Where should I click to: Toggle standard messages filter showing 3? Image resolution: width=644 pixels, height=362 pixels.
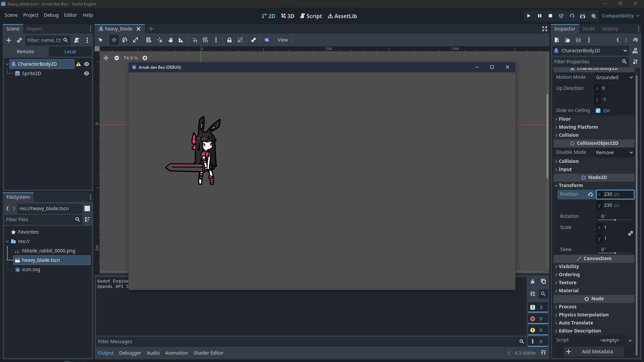[x=538, y=307]
